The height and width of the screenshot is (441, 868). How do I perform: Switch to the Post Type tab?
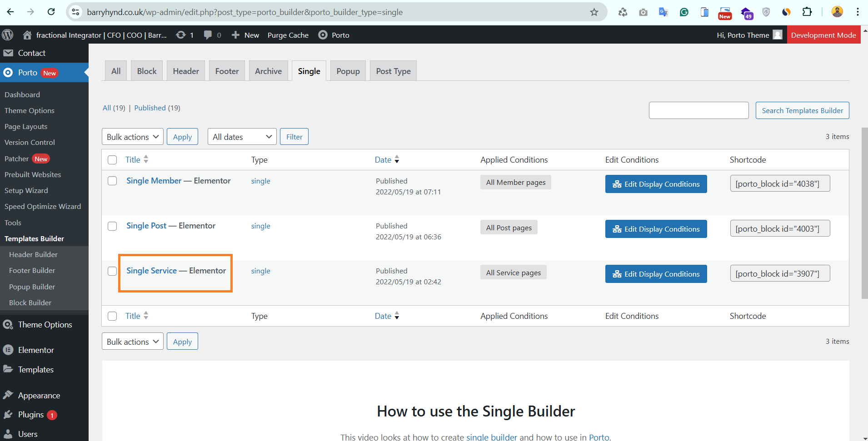tap(394, 71)
